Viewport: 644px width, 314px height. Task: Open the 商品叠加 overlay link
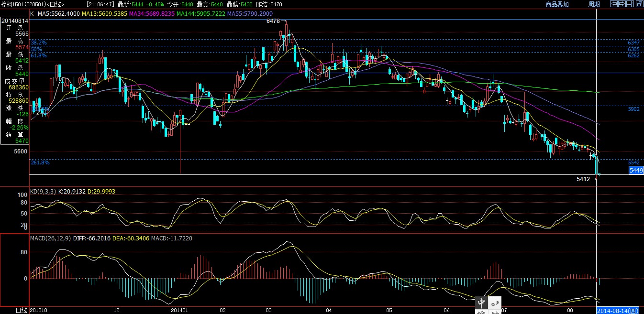point(557,4)
